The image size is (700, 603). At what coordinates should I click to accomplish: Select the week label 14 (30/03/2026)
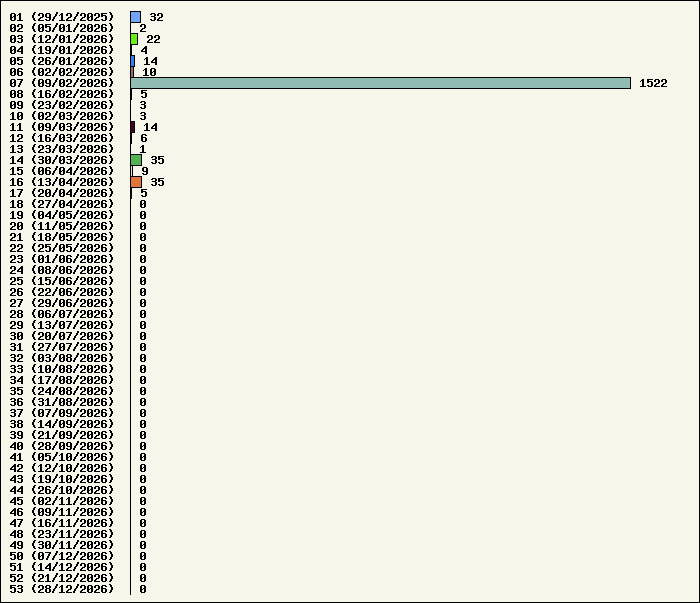point(62,160)
